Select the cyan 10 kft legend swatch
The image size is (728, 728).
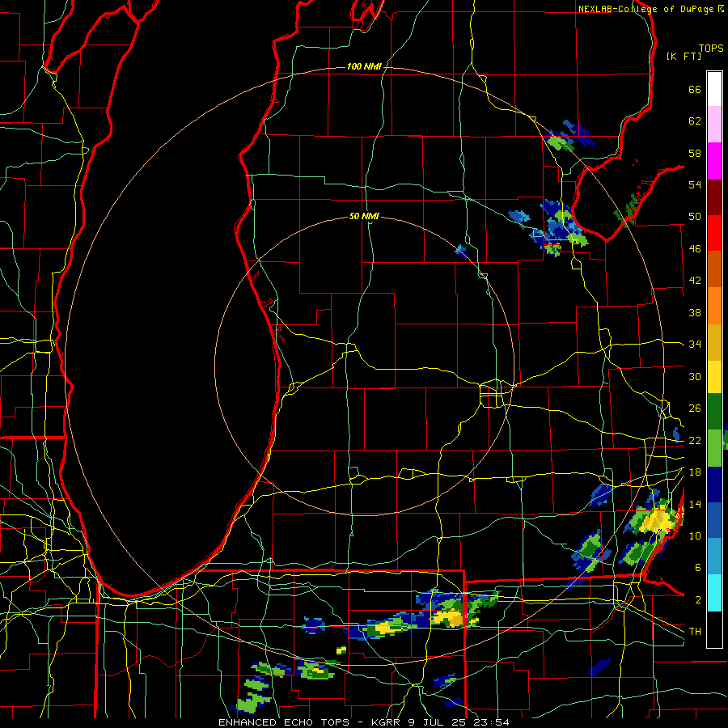coord(714,593)
